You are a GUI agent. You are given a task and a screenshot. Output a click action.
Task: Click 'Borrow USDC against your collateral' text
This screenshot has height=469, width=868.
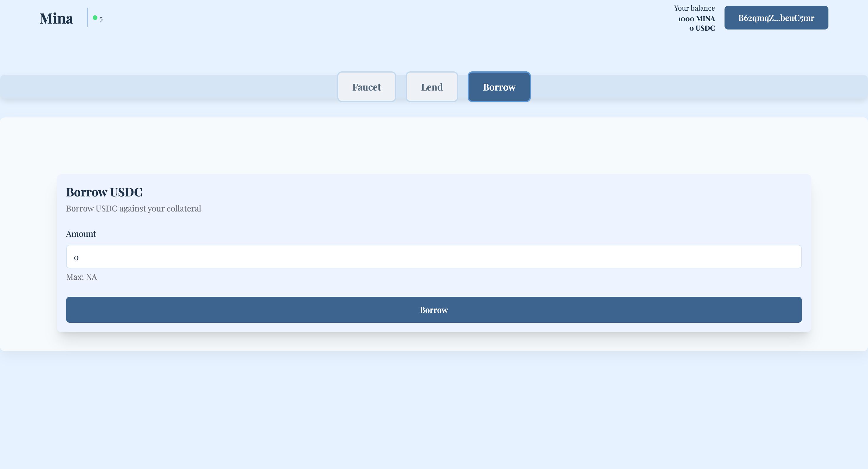click(133, 209)
